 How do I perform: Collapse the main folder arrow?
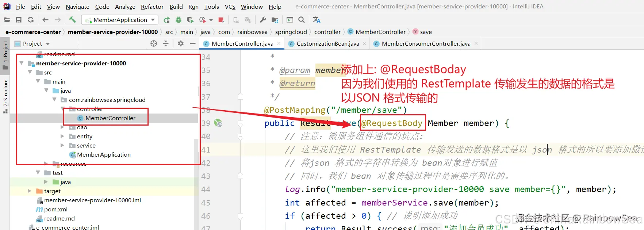(38, 81)
